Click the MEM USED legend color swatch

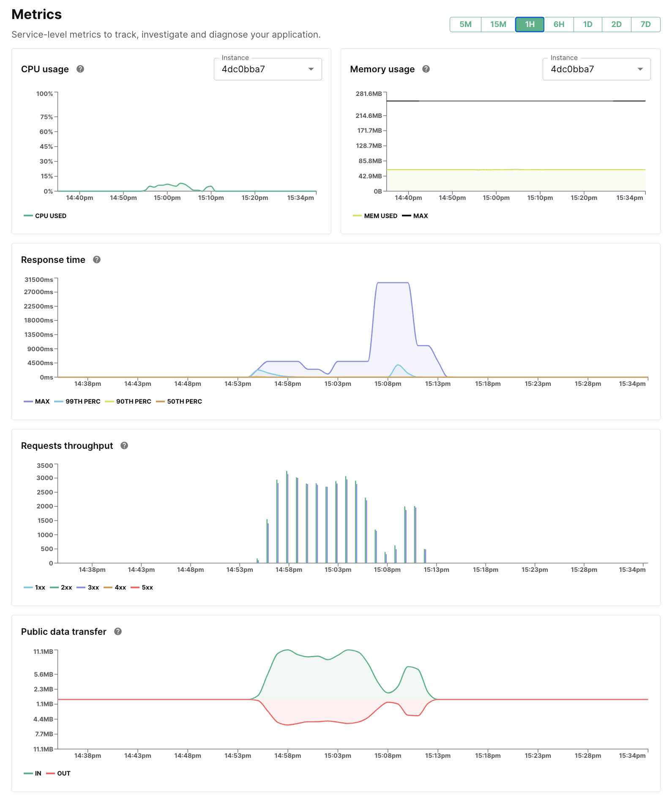(x=357, y=216)
